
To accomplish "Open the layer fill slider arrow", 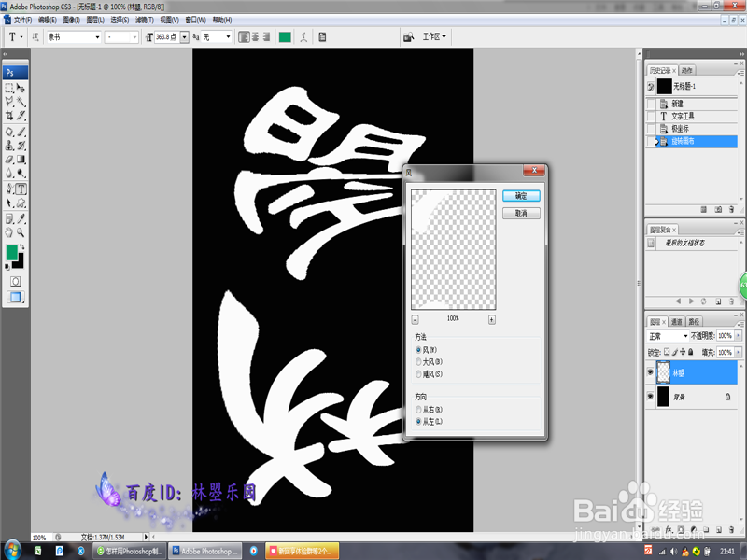I will click(x=738, y=353).
